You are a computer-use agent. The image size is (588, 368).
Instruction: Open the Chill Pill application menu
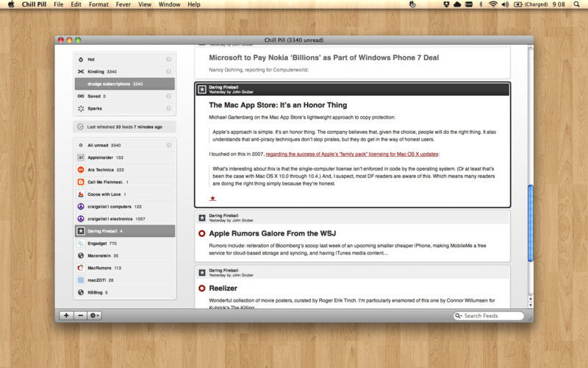point(34,4)
